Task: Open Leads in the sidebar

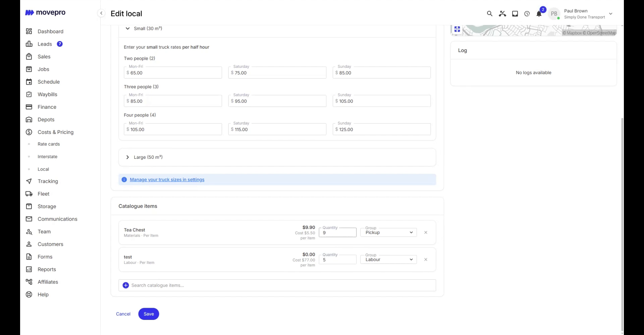Action: [45, 44]
